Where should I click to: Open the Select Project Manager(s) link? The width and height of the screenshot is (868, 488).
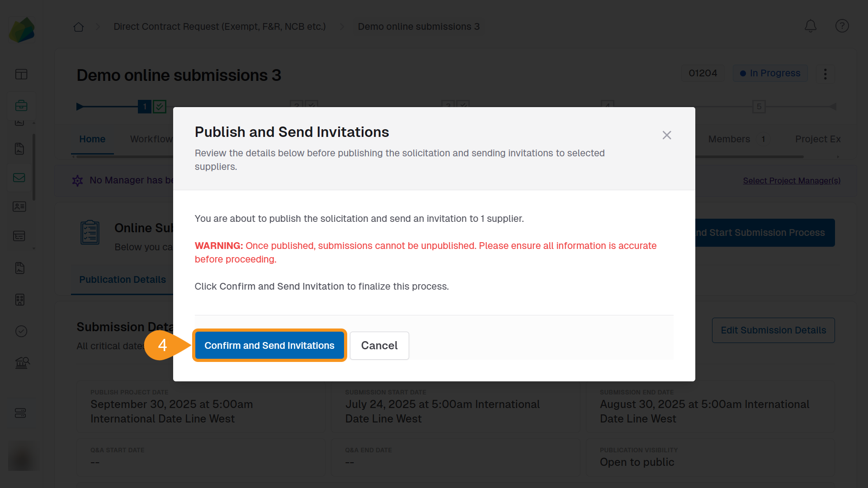[792, 180]
